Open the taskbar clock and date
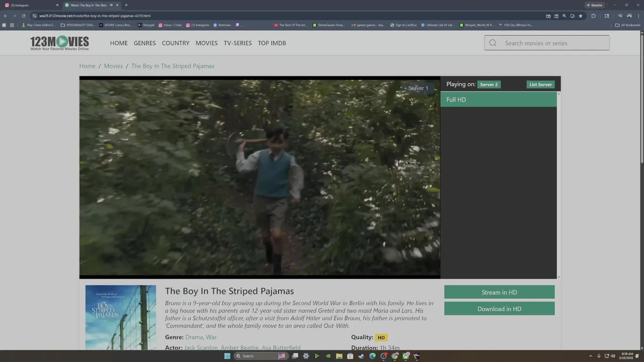This screenshot has width=644, height=362. point(627,356)
